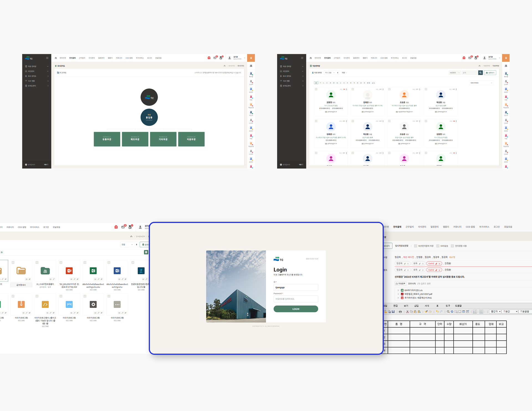Screen dimensions: 532x411
Task: Click the cut scissors icon in editor toolbar
Action: point(407,312)
